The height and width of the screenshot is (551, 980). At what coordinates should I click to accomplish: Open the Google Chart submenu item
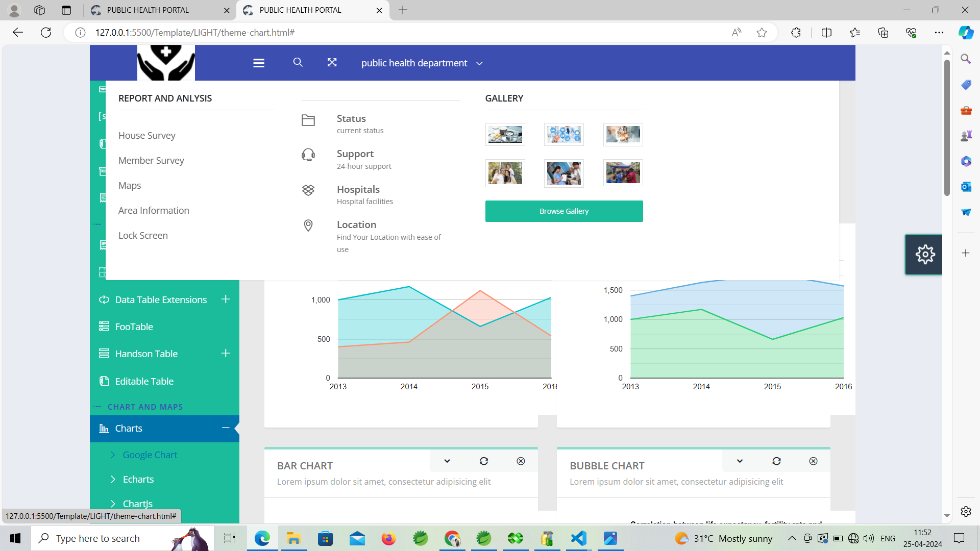150,455
